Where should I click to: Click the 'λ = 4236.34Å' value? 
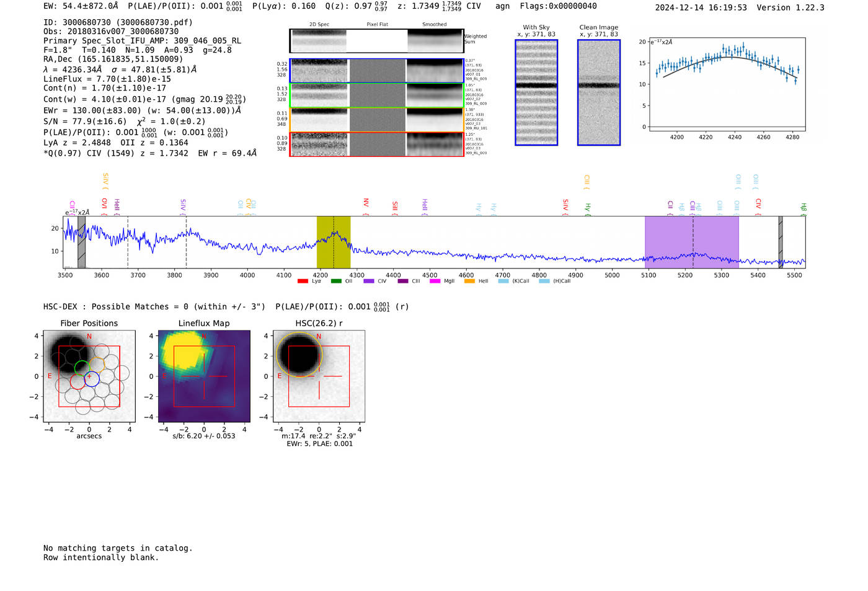click(x=73, y=69)
